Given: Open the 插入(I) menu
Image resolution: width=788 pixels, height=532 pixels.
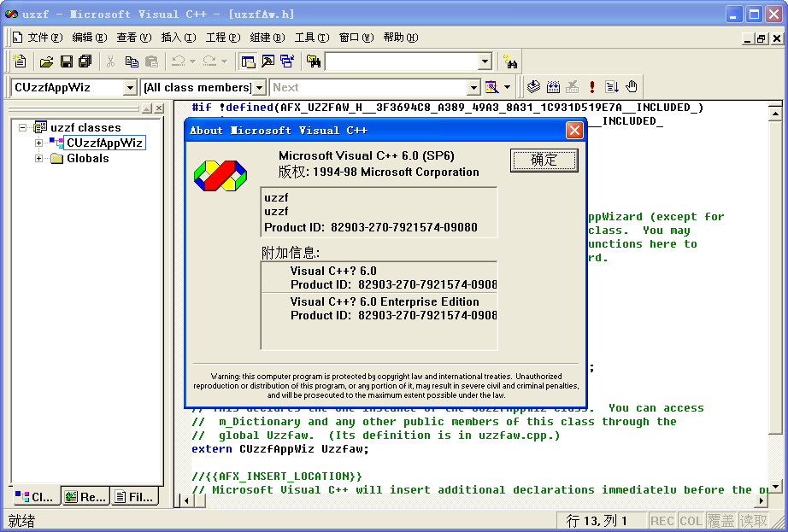Looking at the screenshot, I should tap(179, 38).
